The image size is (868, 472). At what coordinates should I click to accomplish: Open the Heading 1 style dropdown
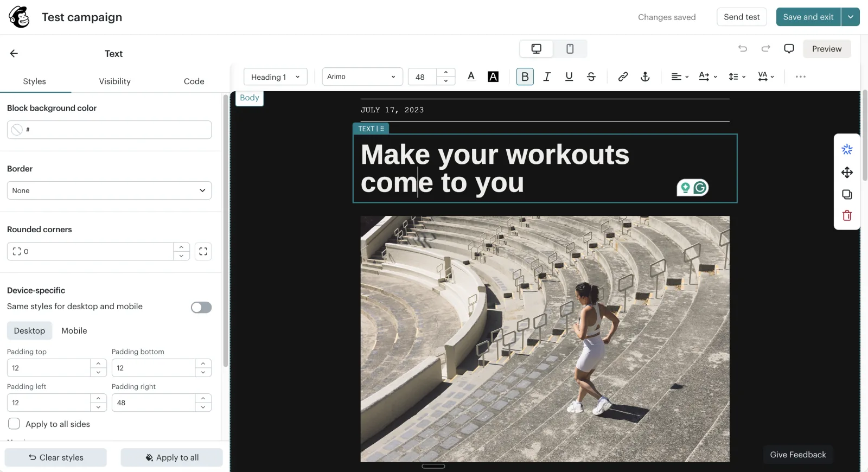coord(276,76)
